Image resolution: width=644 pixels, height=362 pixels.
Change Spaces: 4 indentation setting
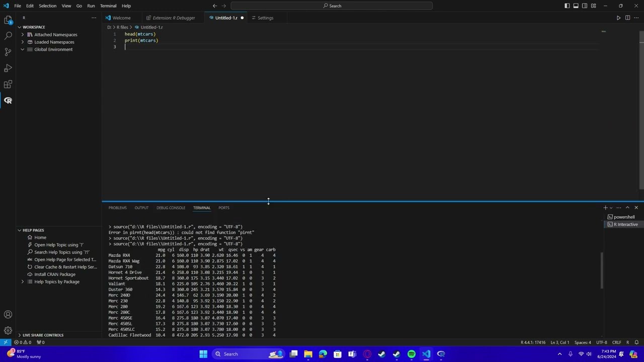click(x=583, y=342)
